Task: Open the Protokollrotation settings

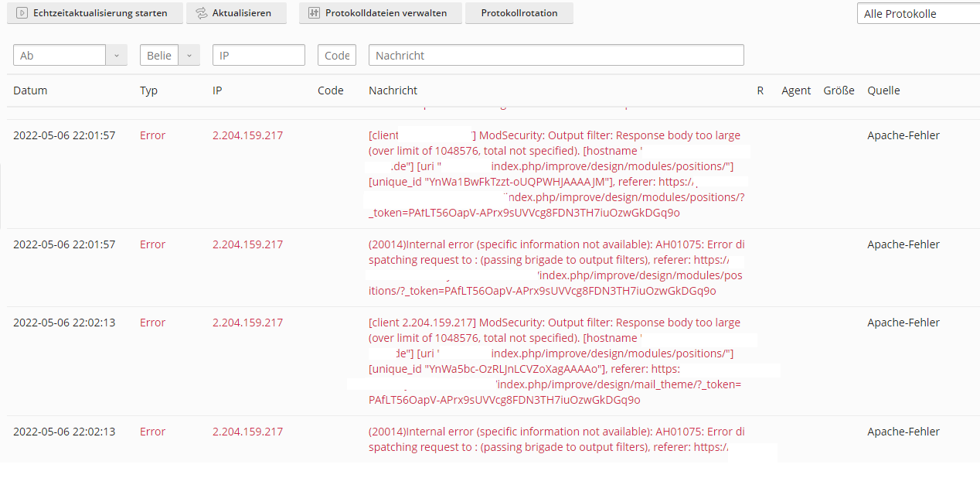Action: tap(519, 13)
